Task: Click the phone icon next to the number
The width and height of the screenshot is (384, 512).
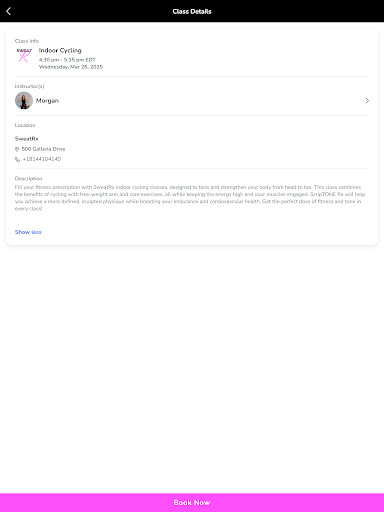Action: 17,159
